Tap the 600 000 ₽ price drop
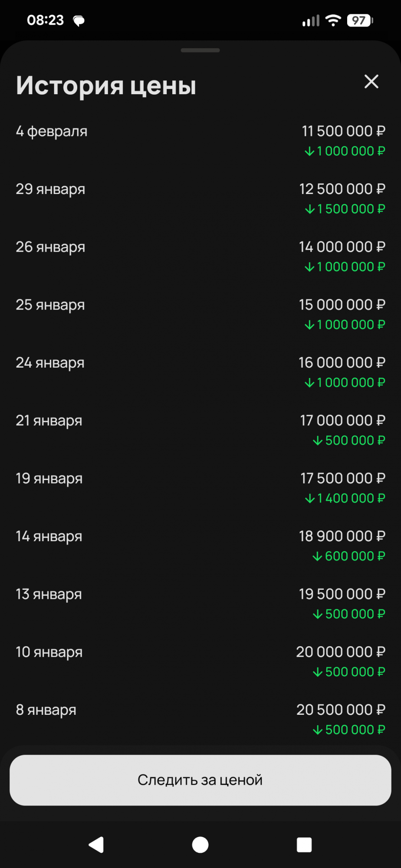Viewport: 401px width, 868px height. click(349, 556)
